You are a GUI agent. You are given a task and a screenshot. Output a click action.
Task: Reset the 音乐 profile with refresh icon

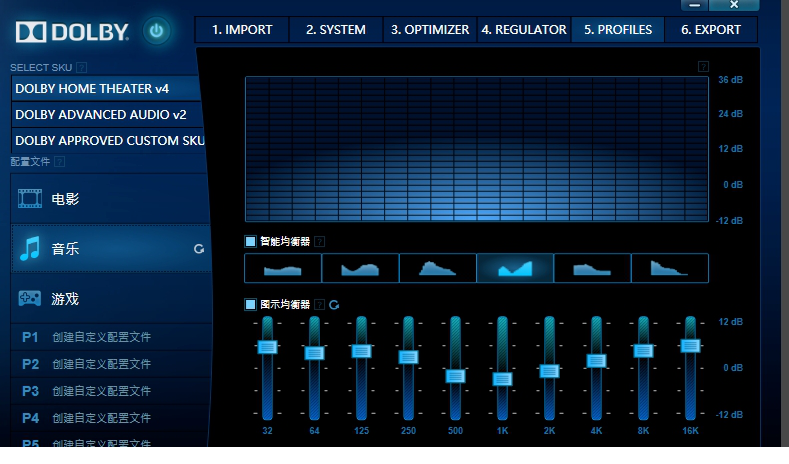coord(199,249)
